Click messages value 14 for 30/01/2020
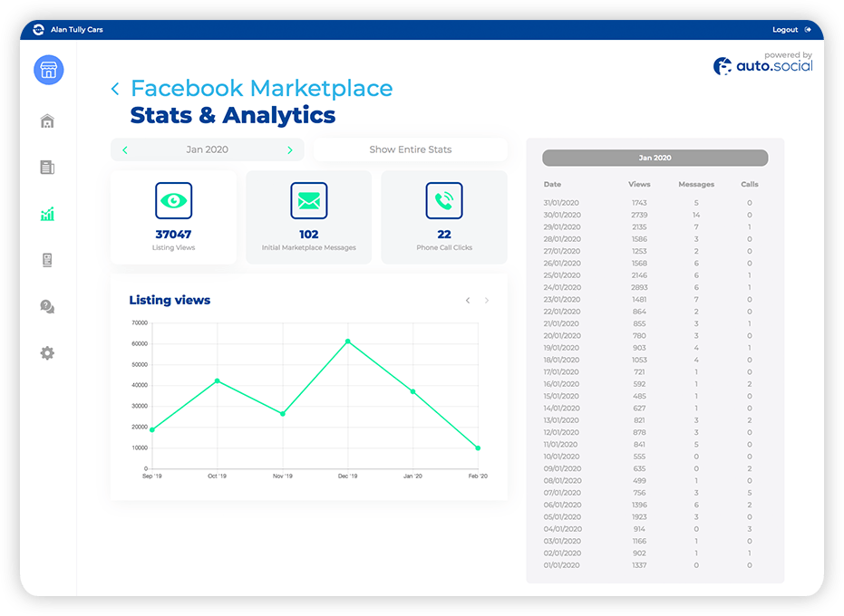Screen dimensions: 844x616 (696, 215)
